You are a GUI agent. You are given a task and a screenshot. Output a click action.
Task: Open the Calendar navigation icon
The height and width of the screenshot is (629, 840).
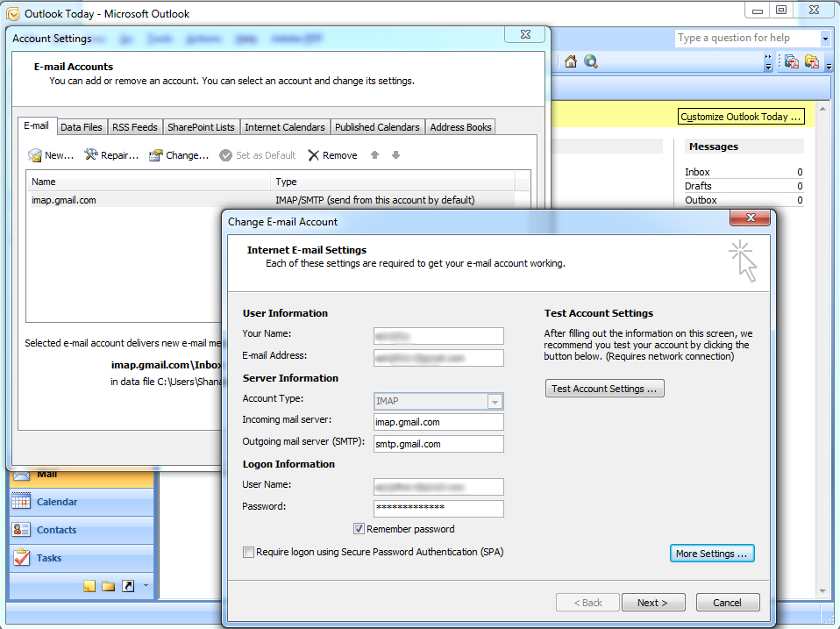pos(21,501)
